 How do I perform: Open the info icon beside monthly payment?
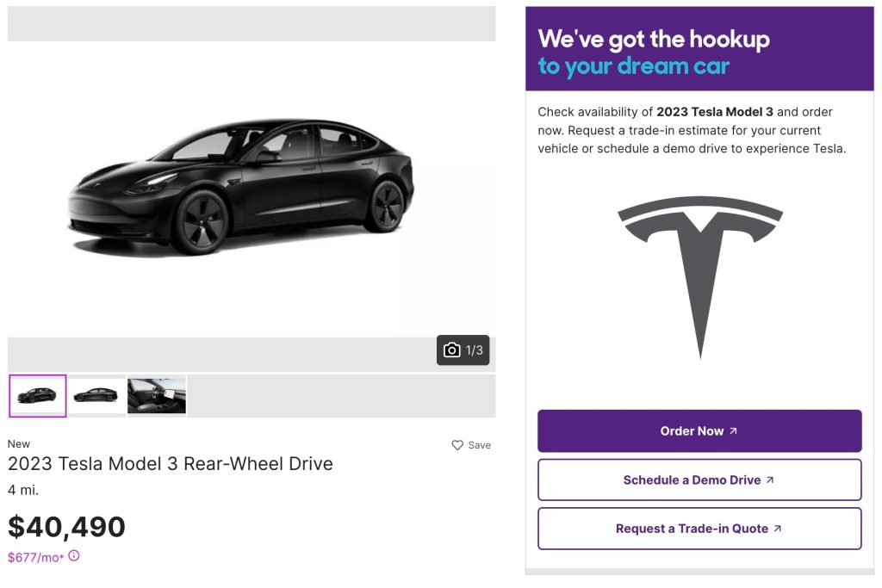[74, 556]
